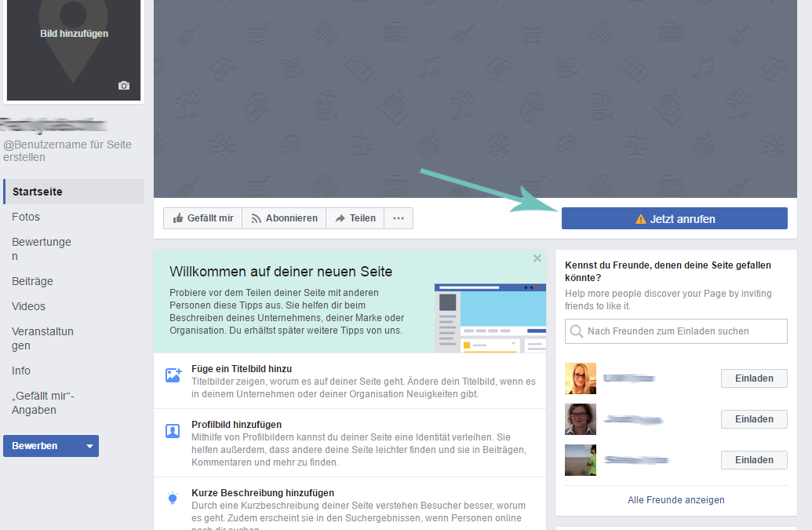Open „Gefällt mir"-Angaben section
812x530 pixels.
(x=43, y=403)
